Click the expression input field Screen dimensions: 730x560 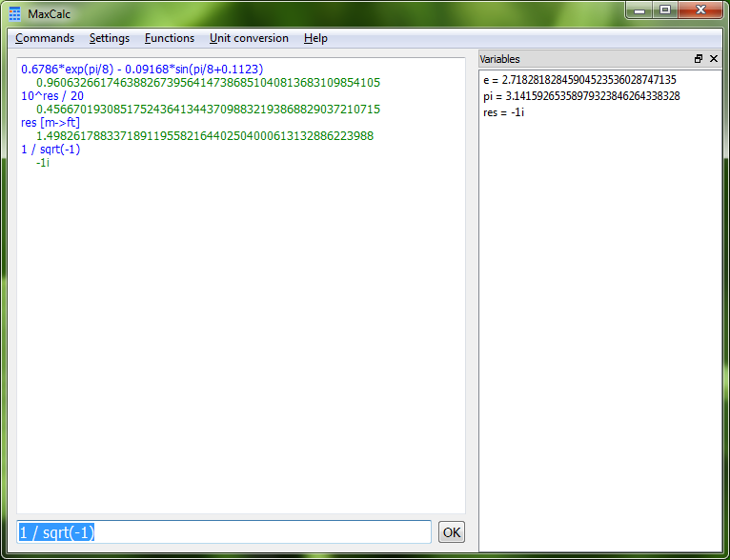coord(224,532)
